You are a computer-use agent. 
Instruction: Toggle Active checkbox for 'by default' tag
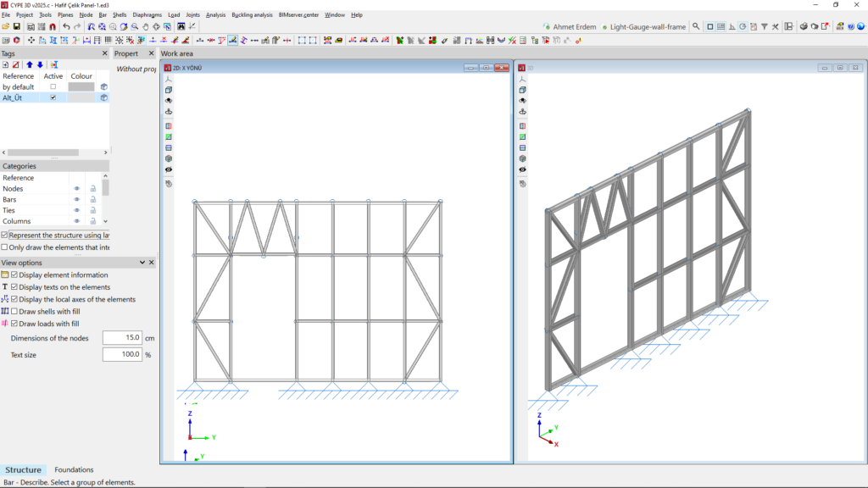[x=53, y=86]
